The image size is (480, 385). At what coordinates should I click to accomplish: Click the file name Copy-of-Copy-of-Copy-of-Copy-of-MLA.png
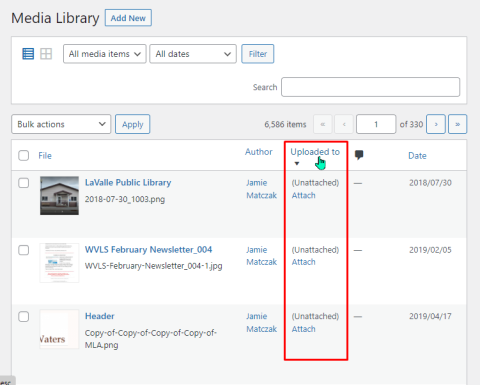point(151,339)
